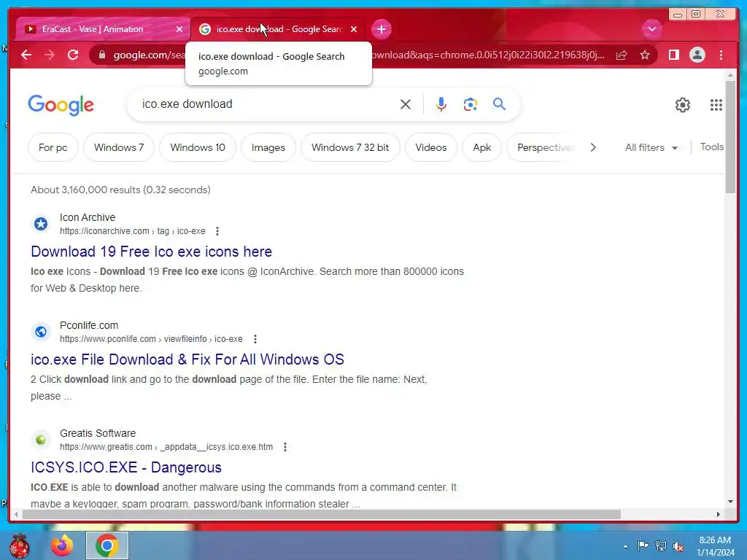Switch to the EraCast - Vase | Animation tab
This screenshot has width=747, height=560.
(103, 29)
